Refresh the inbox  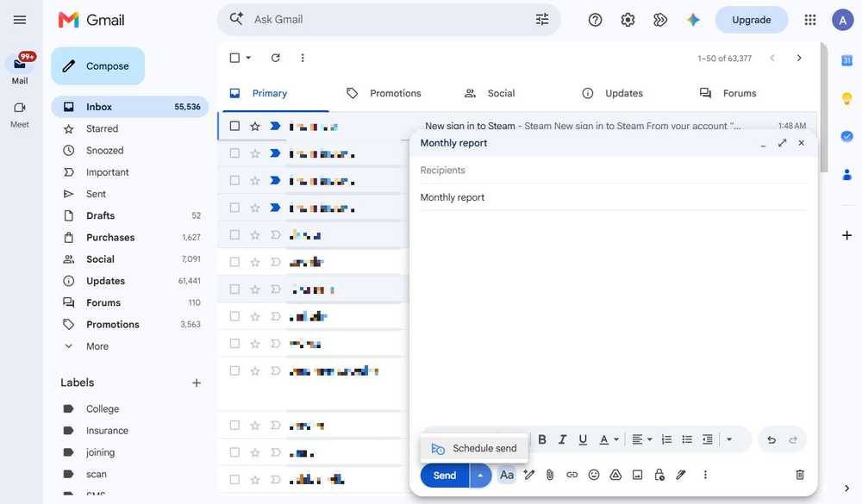click(x=276, y=58)
